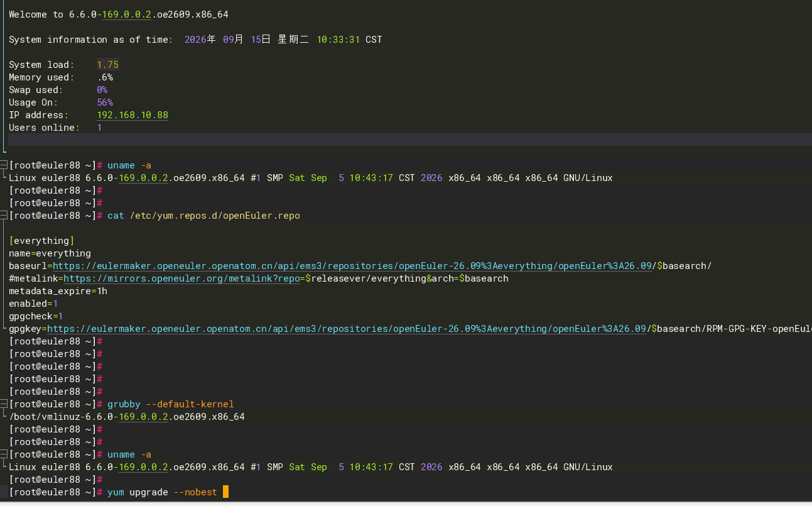Collapse fold marker of uname -a below grubby output
812x506 pixels.
pos(3,454)
